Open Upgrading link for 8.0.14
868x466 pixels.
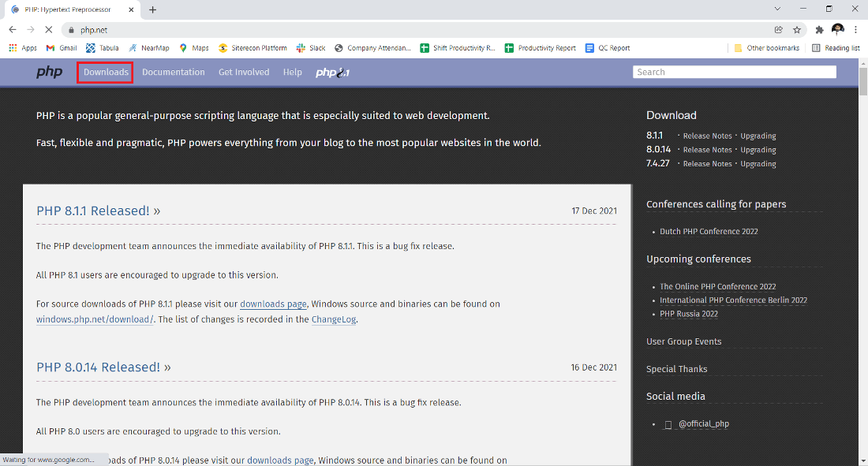pos(758,150)
